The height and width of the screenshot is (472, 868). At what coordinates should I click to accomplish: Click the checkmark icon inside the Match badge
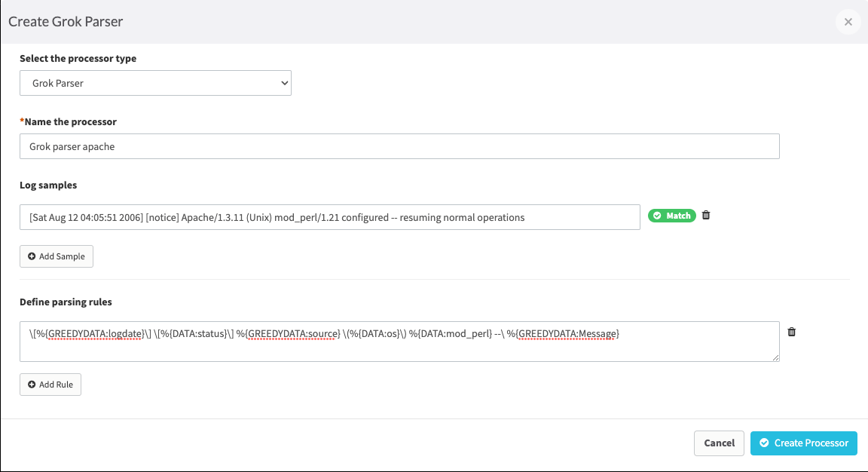tap(659, 215)
